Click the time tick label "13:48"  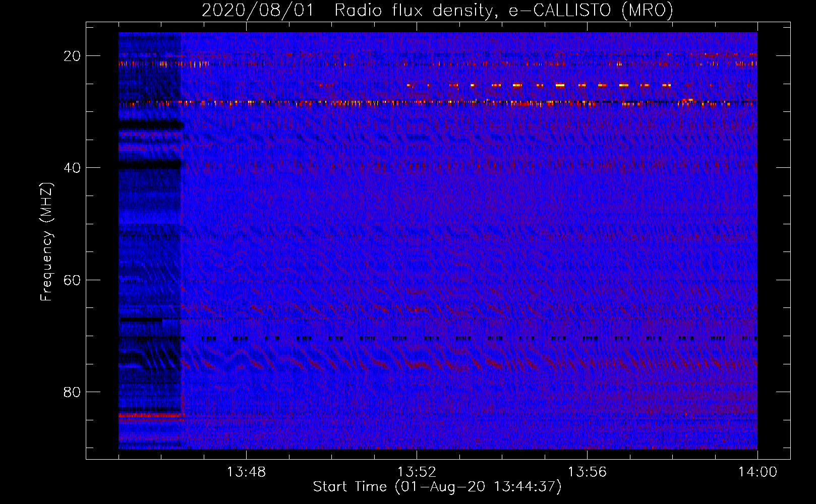tap(246, 472)
